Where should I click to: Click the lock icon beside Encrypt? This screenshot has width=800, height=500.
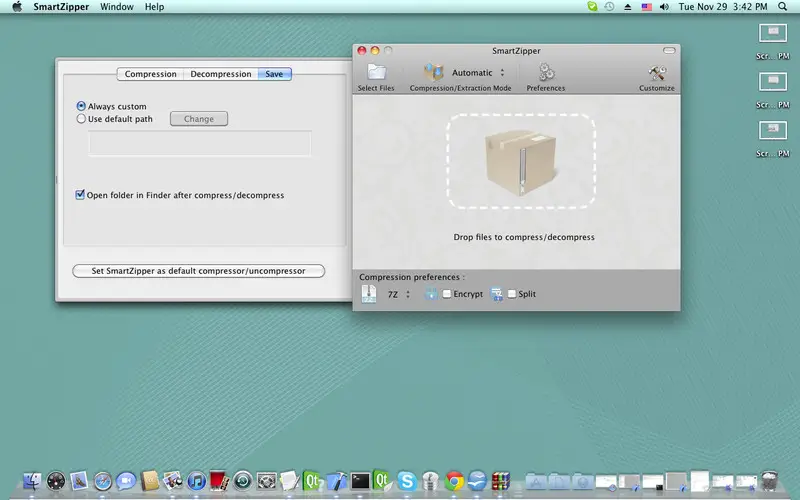click(431, 294)
